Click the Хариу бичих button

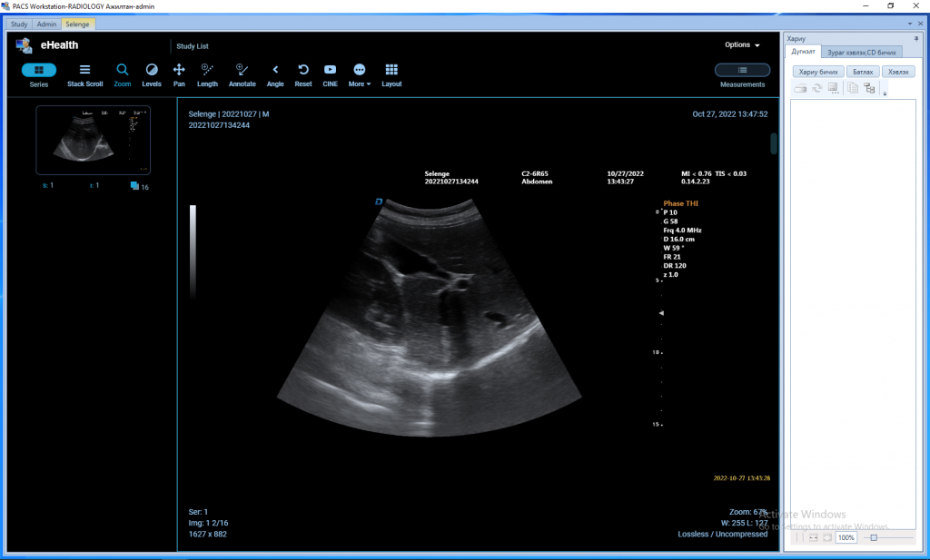tap(818, 72)
